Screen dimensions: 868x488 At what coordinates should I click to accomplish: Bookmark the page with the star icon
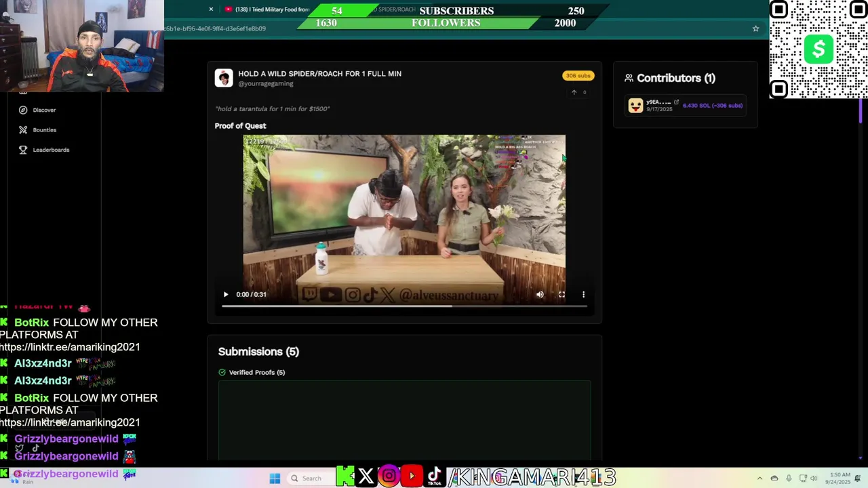755,28
